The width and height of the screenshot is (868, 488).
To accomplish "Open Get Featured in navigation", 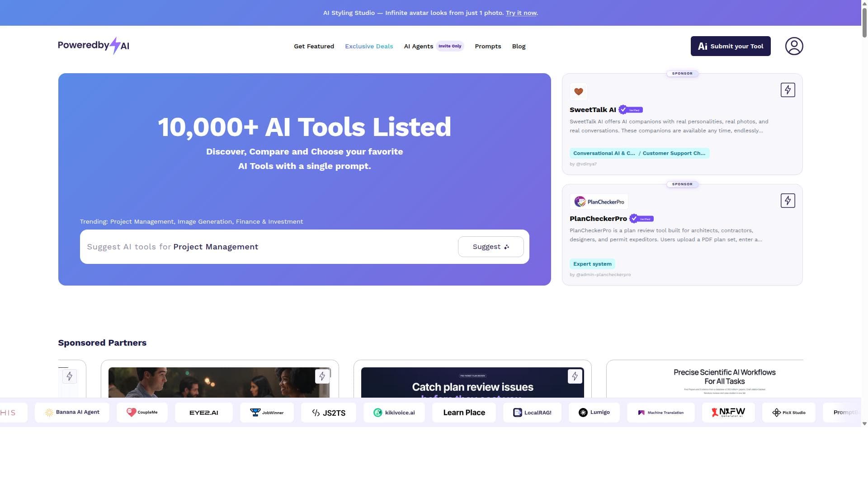I will (x=314, y=46).
